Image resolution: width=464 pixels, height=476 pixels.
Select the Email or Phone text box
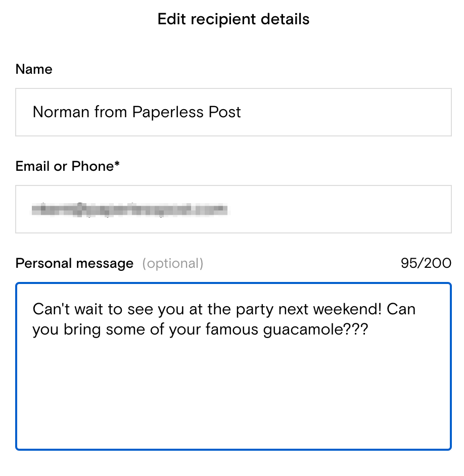233,209
